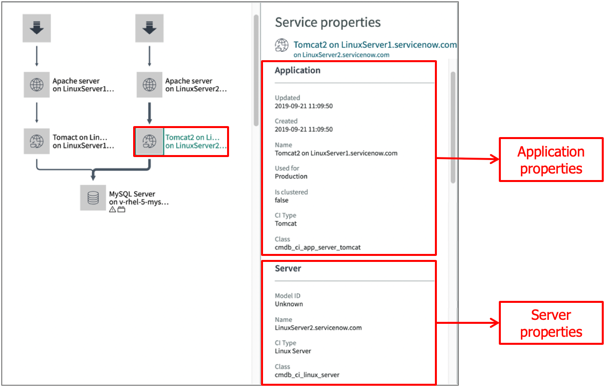Click the server Name value LinuxServer2.servicenow.com
The image size is (605, 388).
tap(318, 328)
